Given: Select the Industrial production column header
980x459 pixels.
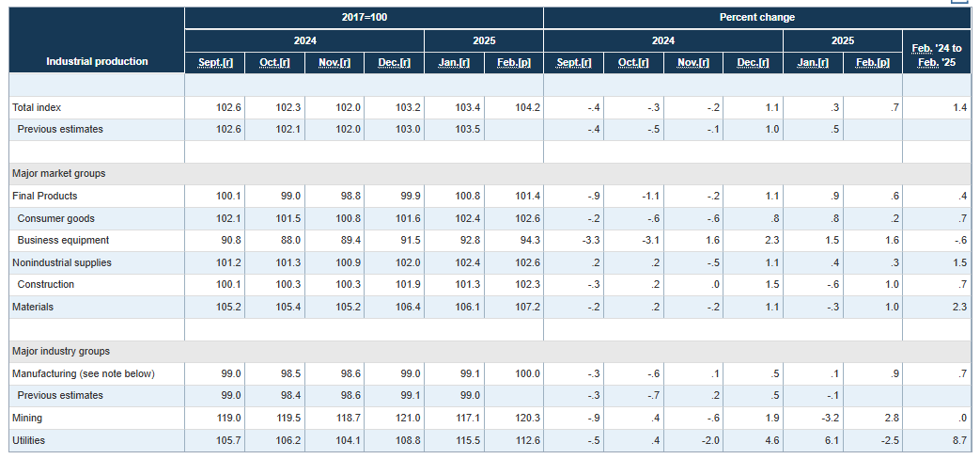Looking at the screenshot, I should click(97, 61).
